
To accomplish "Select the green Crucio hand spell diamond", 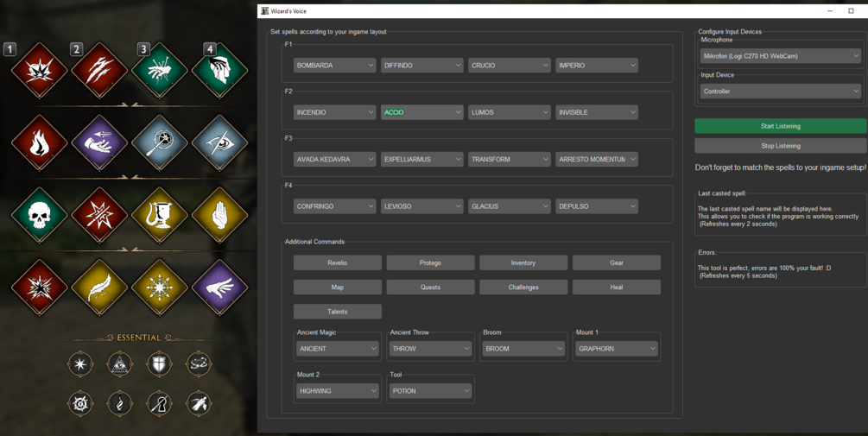I will tap(160, 71).
